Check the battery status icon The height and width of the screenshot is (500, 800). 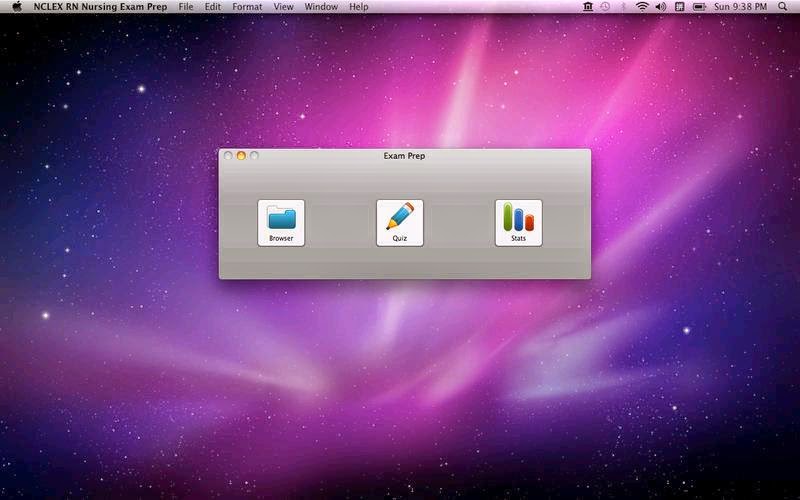[699, 7]
